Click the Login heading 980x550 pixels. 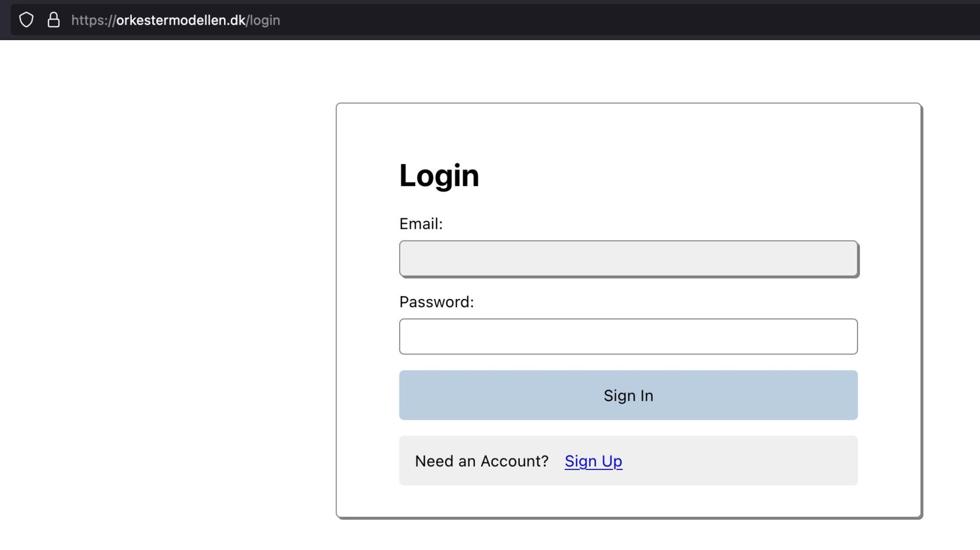(x=439, y=175)
